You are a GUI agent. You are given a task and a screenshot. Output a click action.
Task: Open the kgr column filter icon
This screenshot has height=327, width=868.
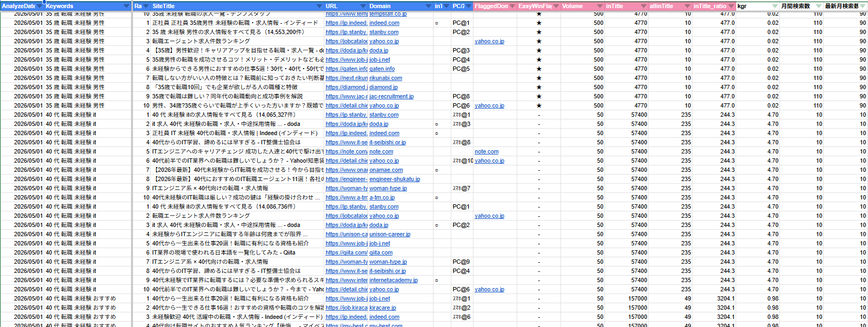(x=774, y=6)
